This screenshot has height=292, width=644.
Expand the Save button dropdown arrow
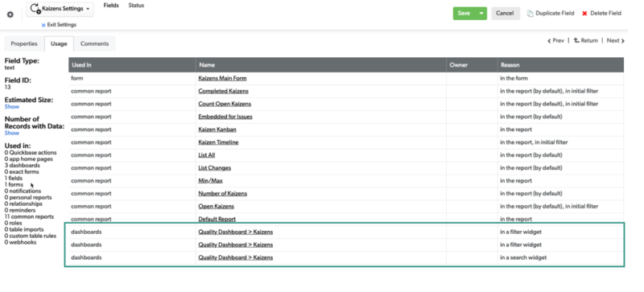coord(481,13)
